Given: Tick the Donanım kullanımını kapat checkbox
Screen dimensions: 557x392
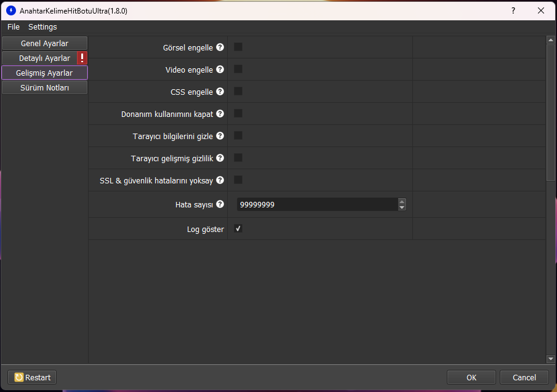Looking at the screenshot, I should [238, 113].
